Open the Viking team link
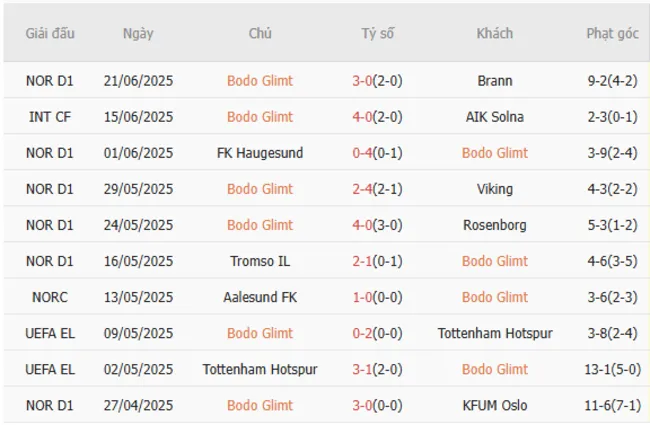650x425 pixels. tap(495, 189)
